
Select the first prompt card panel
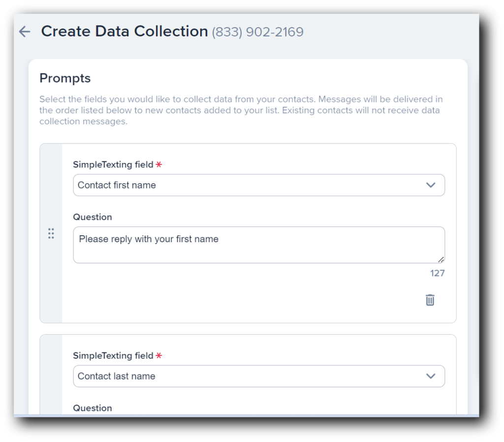tap(248, 231)
